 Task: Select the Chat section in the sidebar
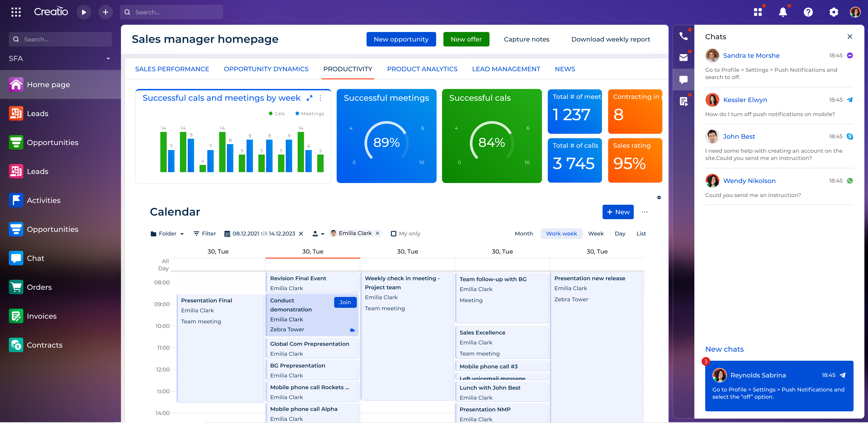coord(35,258)
